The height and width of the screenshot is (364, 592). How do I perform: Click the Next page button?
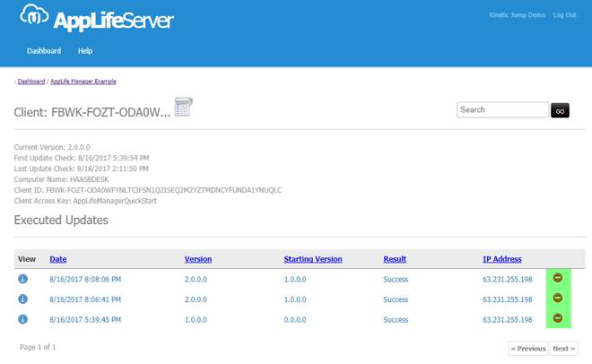(563, 349)
